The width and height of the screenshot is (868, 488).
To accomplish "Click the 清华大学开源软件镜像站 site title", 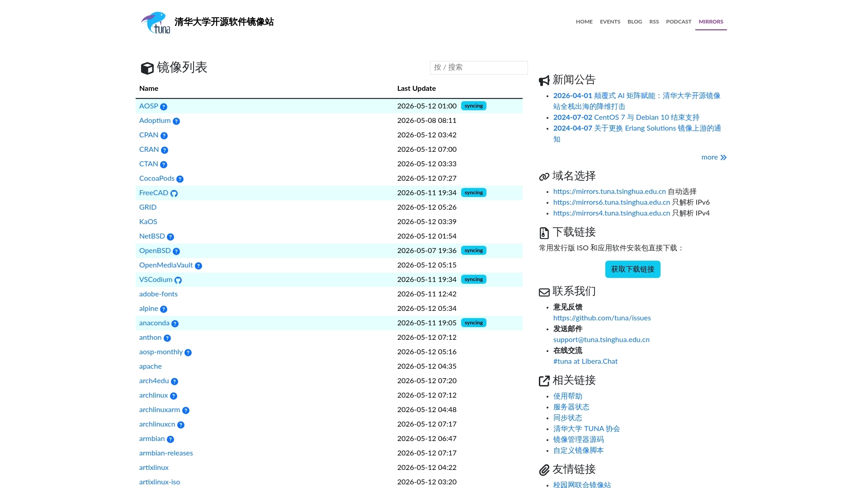I will [x=224, y=22].
